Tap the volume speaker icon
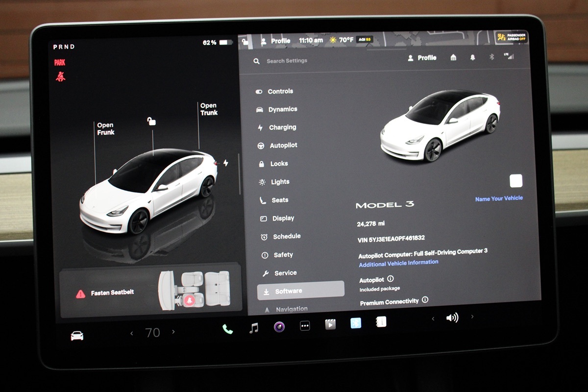Viewport: 588px width, 392px height. tap(452, 318)
